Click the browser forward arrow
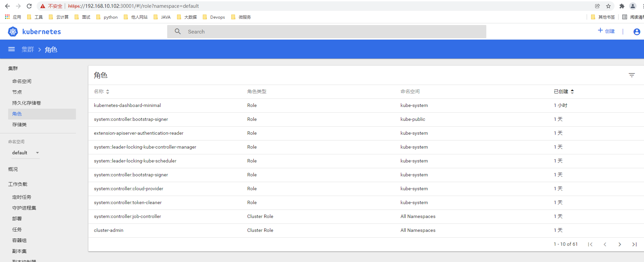 point(18,6)
